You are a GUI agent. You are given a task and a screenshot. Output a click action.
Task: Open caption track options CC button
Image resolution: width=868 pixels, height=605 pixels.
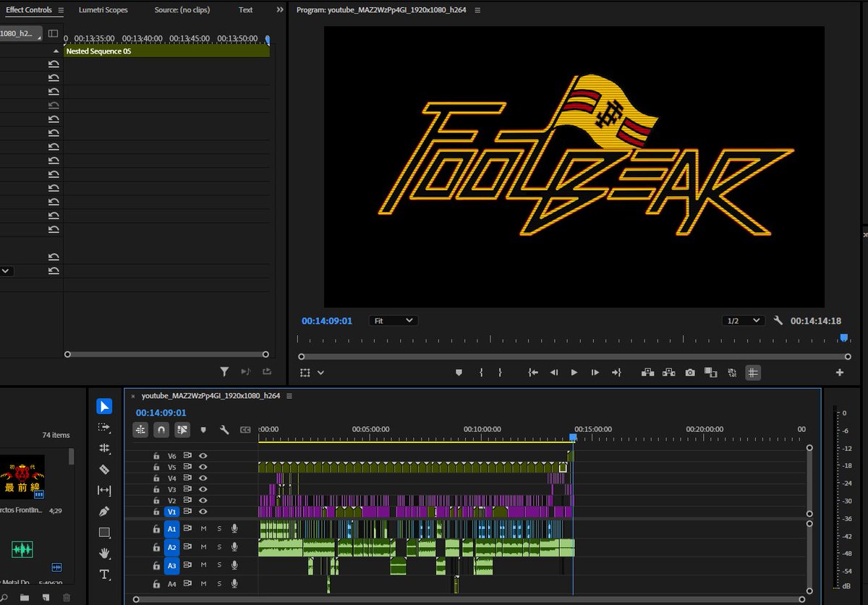(245, 430)
